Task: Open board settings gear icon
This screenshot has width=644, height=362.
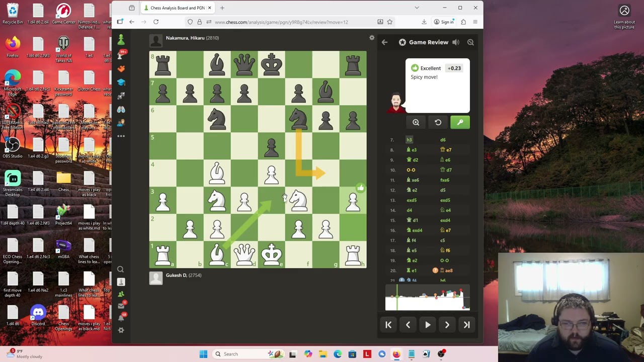Action: [x=372, y=38]
